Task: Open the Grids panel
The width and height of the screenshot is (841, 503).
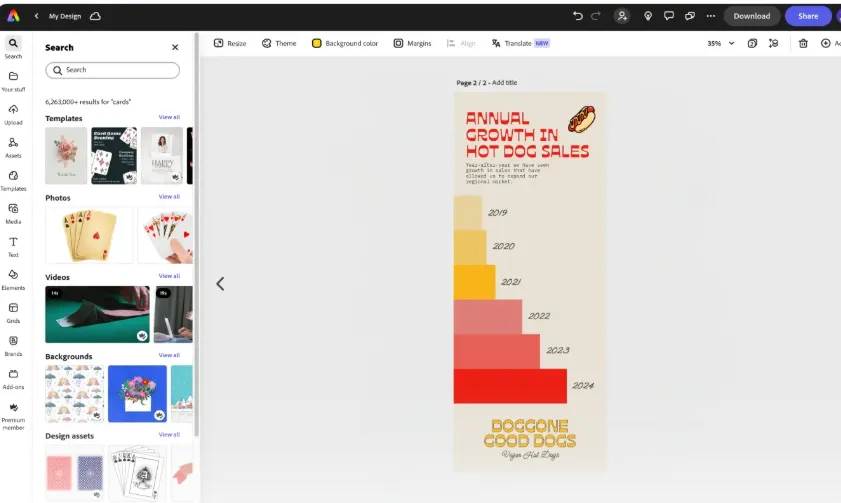Action: click(13, 311)
